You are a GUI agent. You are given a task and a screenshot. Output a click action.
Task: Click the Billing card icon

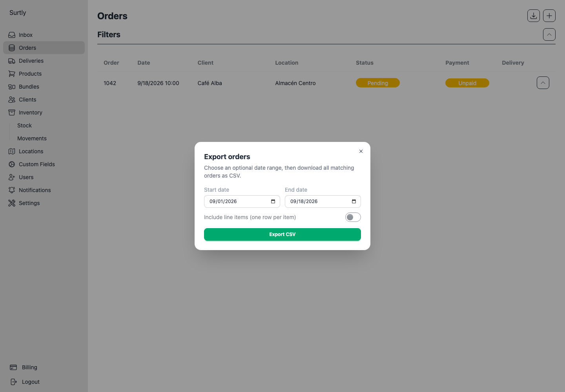(x=13, y=367)
